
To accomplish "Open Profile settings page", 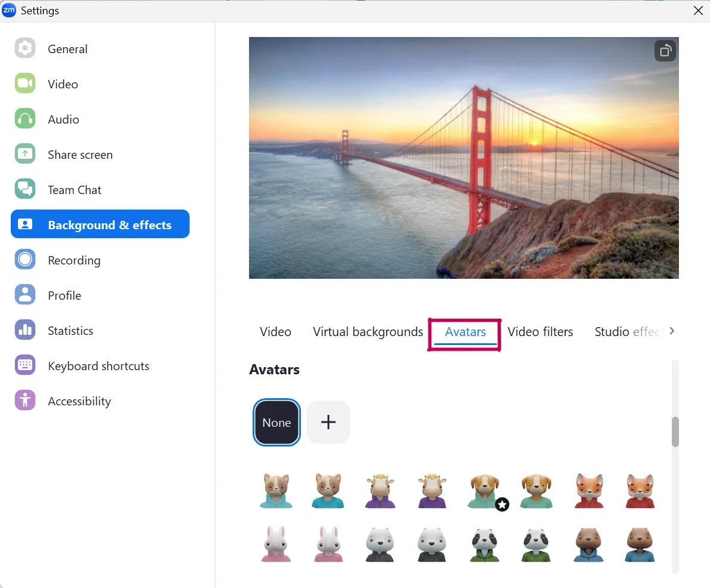I will [x=64, y=295].
